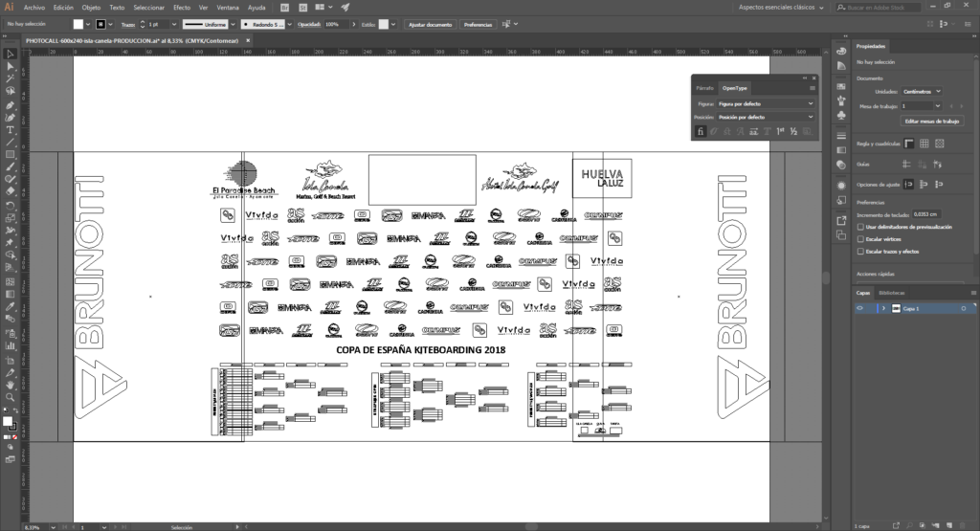Open the Appearance panel sun icon
This screenshot has width=980, height=531.
(x=841, y=186)
